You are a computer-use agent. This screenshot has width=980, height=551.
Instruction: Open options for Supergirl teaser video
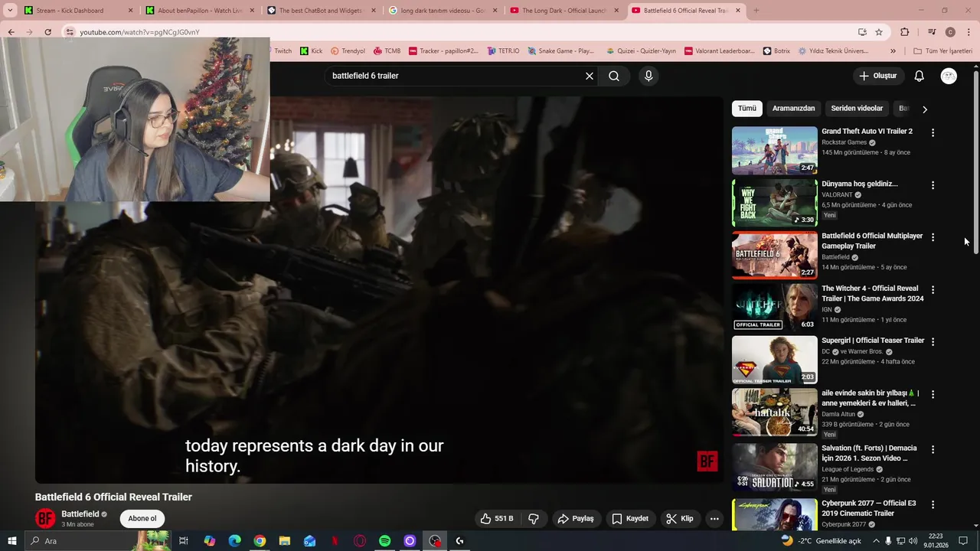tap(933, 341)
